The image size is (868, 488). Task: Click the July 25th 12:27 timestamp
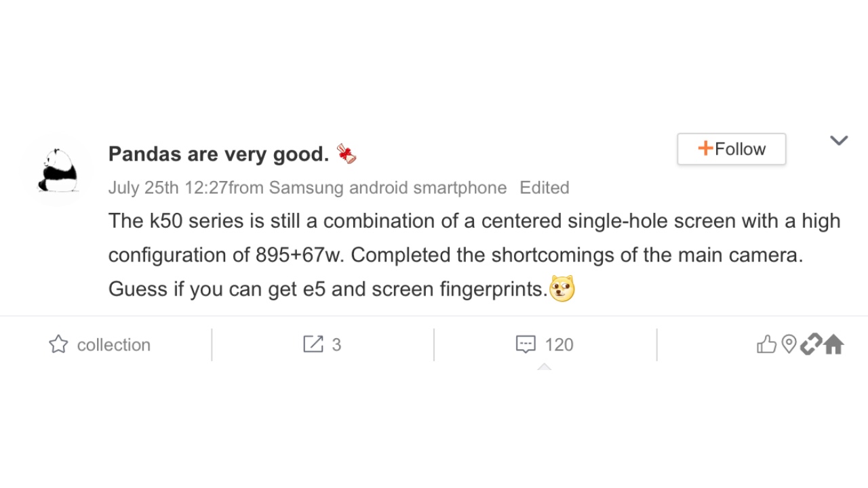click(x=167, y=188)
